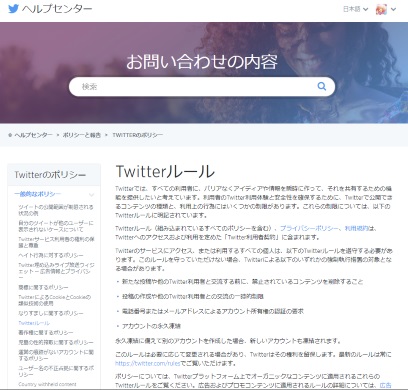The image size is (408, 390).
Task: Go to ポリシーと報告 breadcrumb
Action: (82, 135)
